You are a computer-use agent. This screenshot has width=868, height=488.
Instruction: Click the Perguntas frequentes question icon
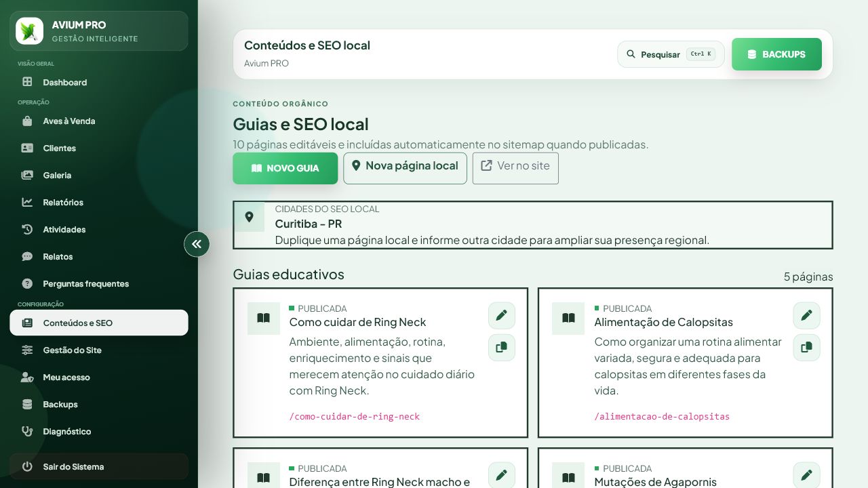[x=27, y=284]
